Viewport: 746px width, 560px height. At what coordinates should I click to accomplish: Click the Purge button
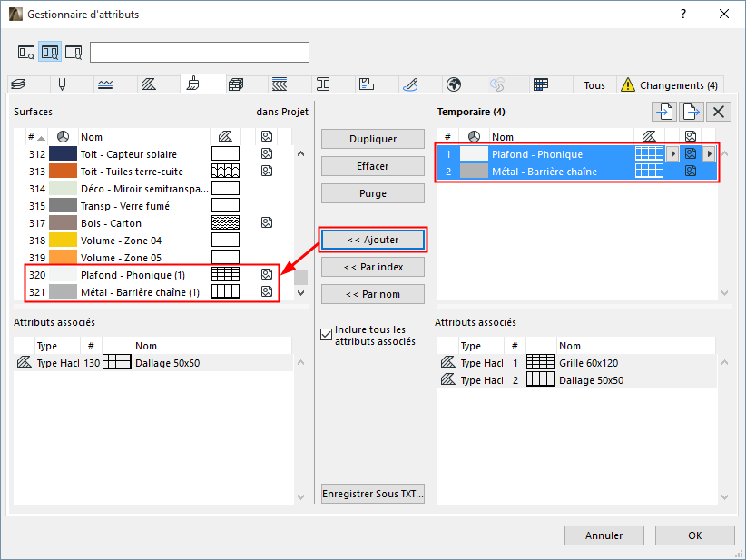tap(373, 193)
